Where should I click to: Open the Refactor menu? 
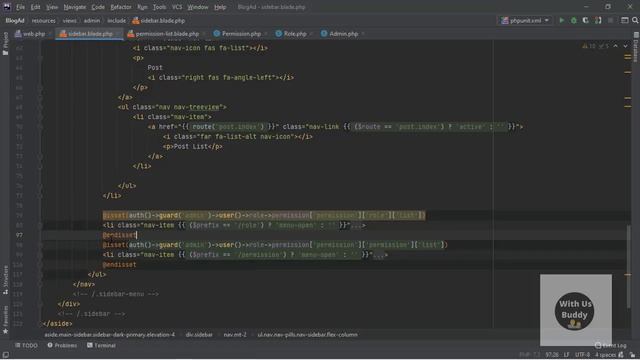[121, 7]
